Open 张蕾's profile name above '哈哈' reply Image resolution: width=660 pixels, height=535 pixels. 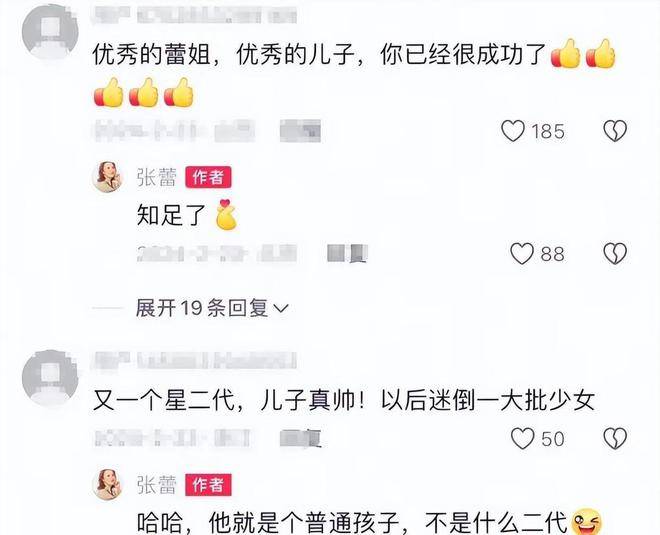pyautogui.click(x=157, y=485)
